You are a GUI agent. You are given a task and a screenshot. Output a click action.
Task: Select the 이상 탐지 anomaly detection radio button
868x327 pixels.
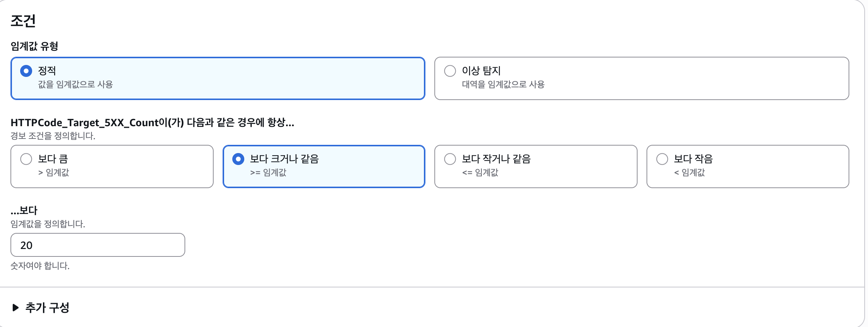coord(450,71)
